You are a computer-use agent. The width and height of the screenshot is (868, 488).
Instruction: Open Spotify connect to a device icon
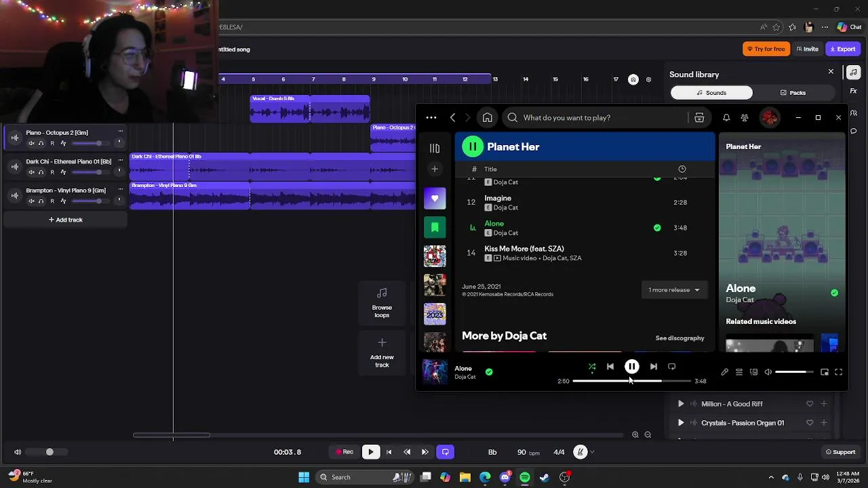click(753, 372)
